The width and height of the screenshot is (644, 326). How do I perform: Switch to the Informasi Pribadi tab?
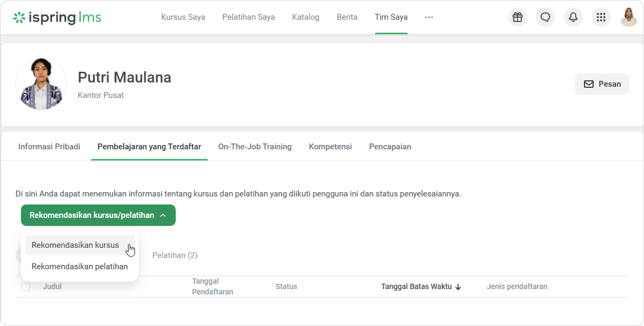click(x=49, y=147)
